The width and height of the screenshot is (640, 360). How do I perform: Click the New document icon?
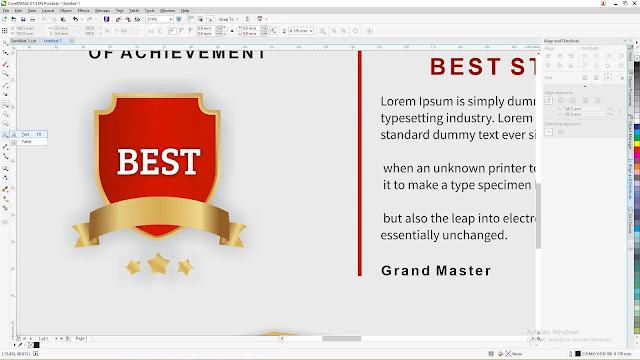click(4, 19)
